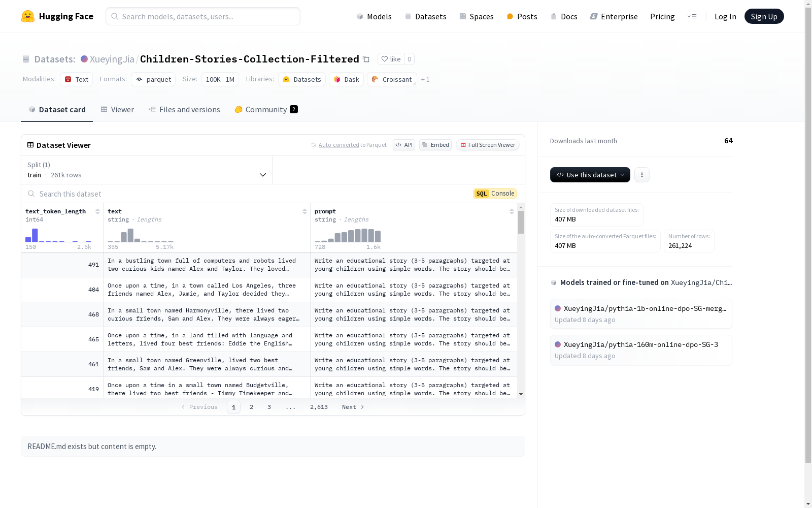The image size is (812, 508).
Task: Click the table scrollbar down arrow
Action: tap(521, 394)
